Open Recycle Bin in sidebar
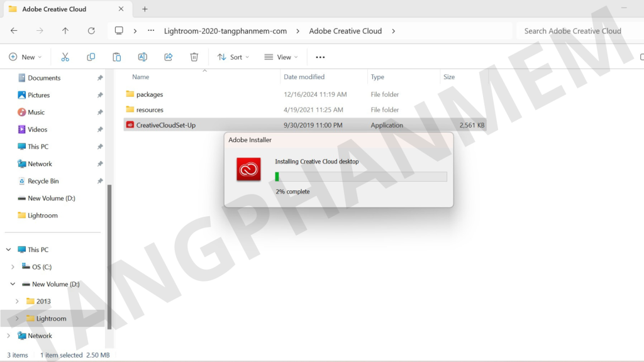The image size is (644, 362). click(x=43, y=181)
